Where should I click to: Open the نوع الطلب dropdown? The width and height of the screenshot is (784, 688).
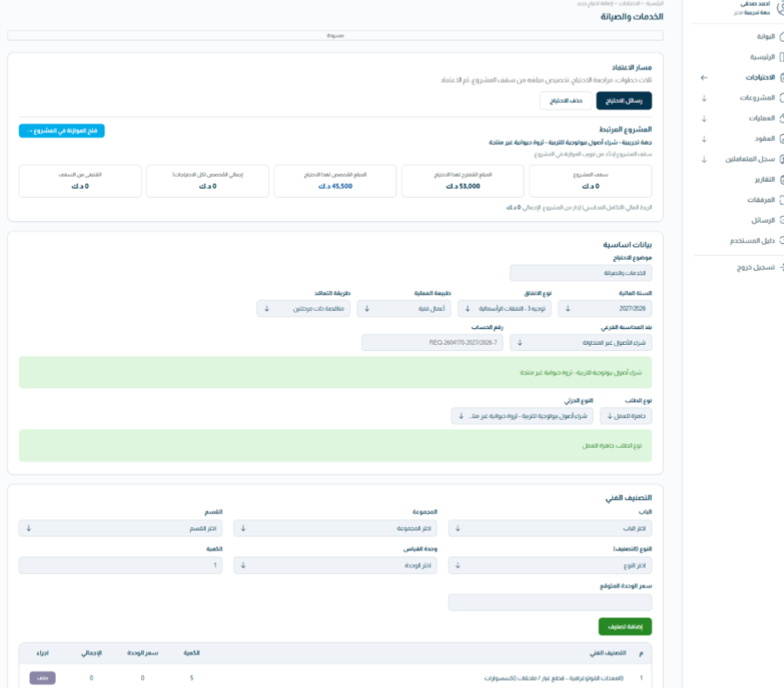coord(626,416)
